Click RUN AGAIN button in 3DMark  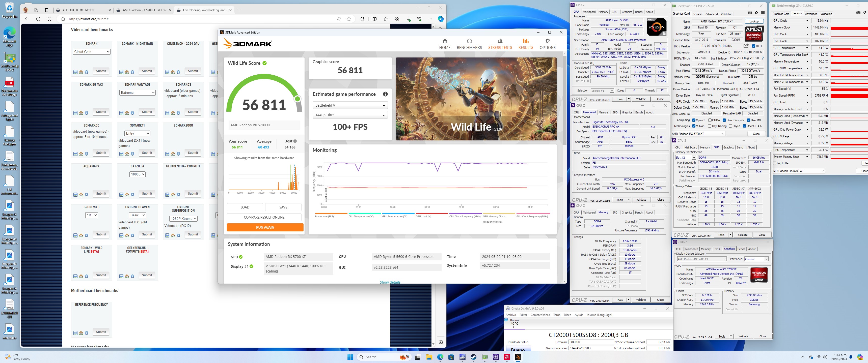(x=265, y=227)
